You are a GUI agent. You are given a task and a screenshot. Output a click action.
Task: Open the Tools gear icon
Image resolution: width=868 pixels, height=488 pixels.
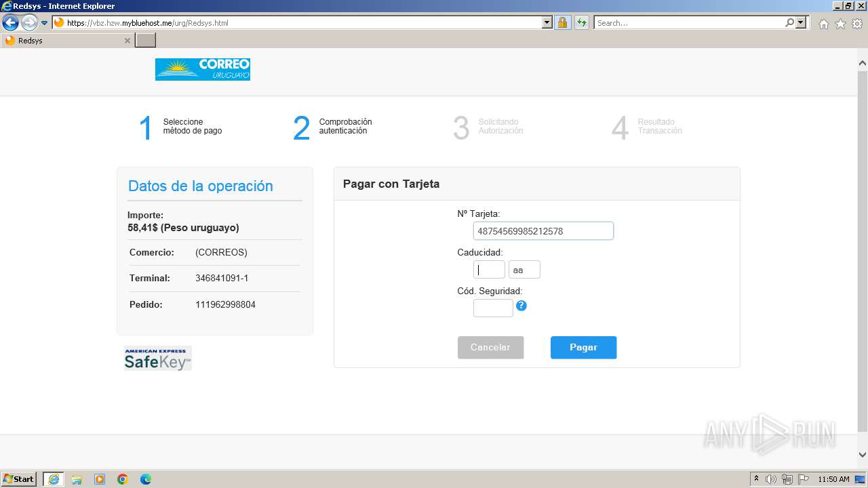coord(857,24)
